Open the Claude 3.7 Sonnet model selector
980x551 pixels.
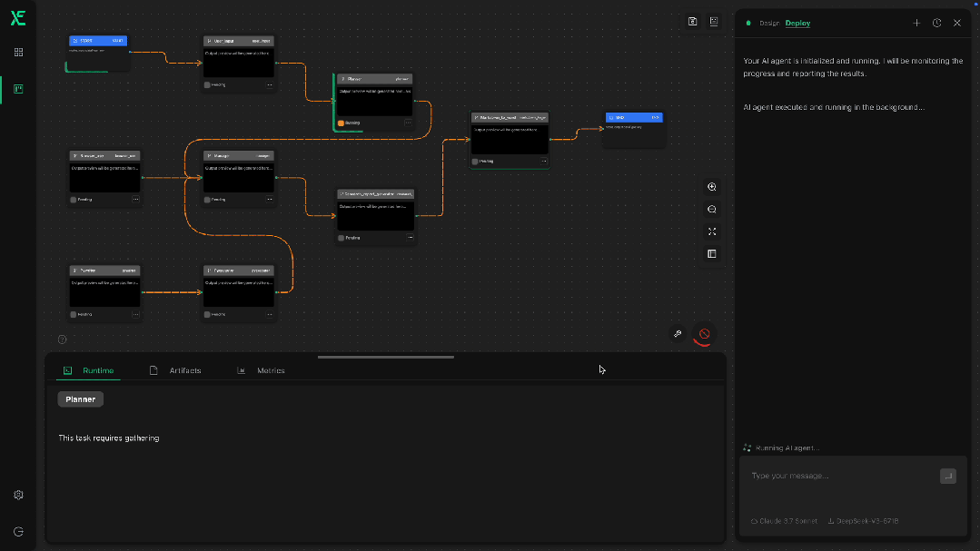coord(784,521)
